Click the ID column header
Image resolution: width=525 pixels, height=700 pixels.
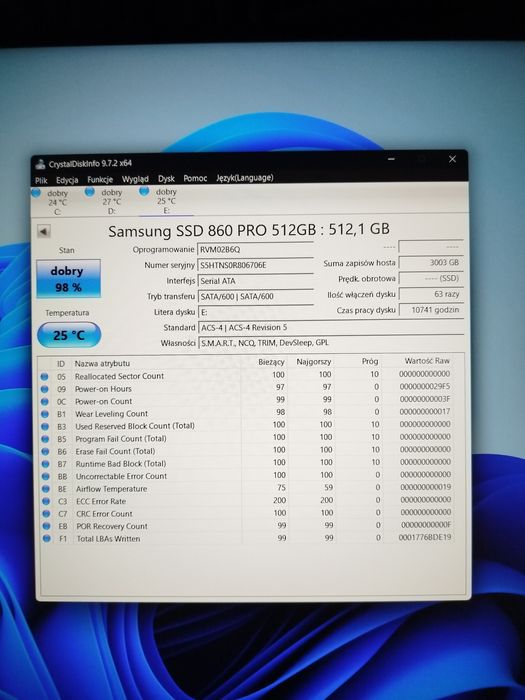(61, 364)
